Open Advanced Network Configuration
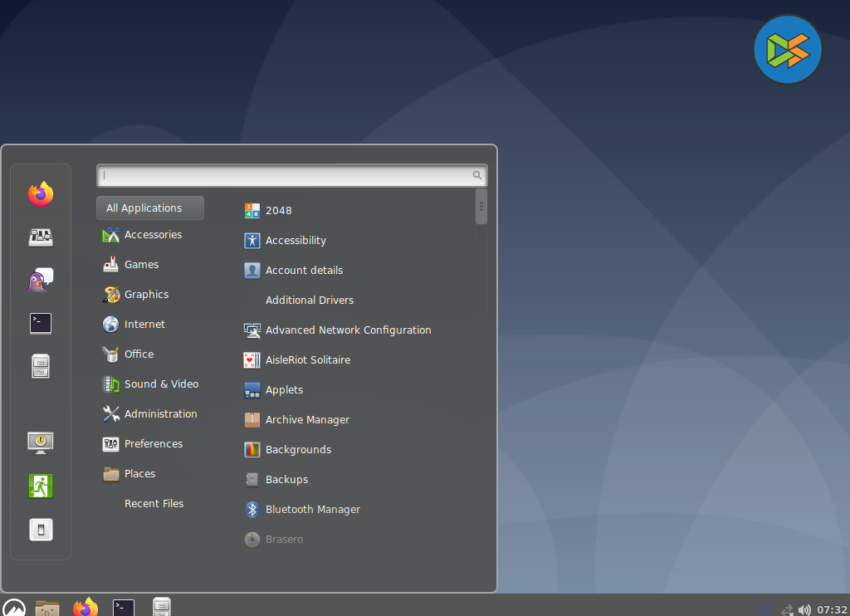The height and width of the screenshot is (616, 850). 348,330
